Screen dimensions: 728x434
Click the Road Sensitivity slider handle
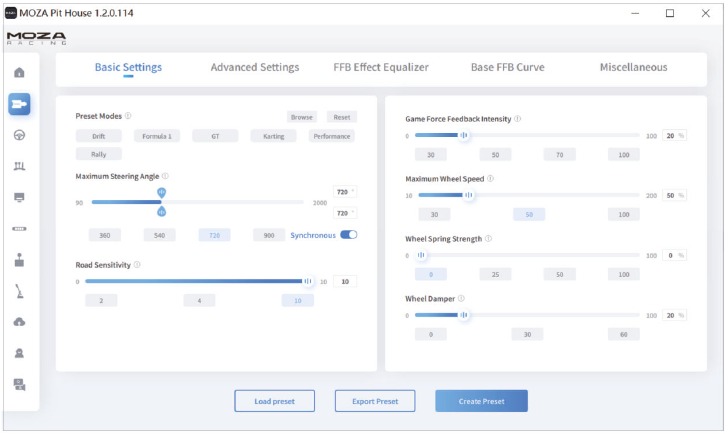tap(308, 282)
